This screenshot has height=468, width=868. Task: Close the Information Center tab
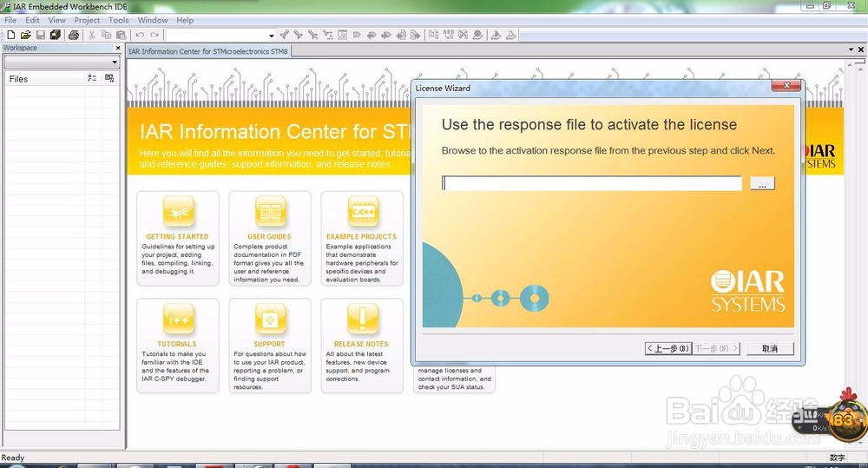[x=861, y=49]
